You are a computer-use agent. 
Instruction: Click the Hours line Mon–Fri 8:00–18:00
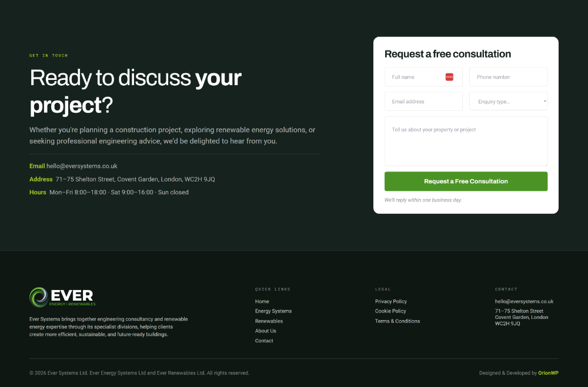[109, 192]
